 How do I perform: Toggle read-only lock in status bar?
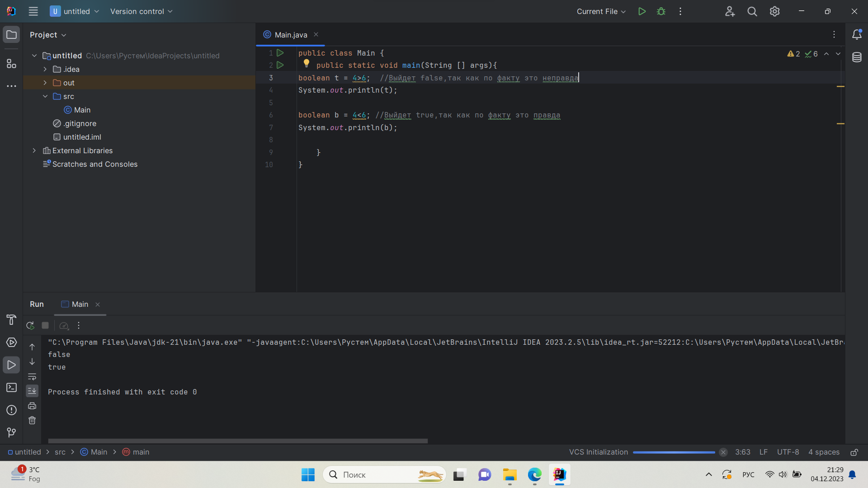pos(854,452)
